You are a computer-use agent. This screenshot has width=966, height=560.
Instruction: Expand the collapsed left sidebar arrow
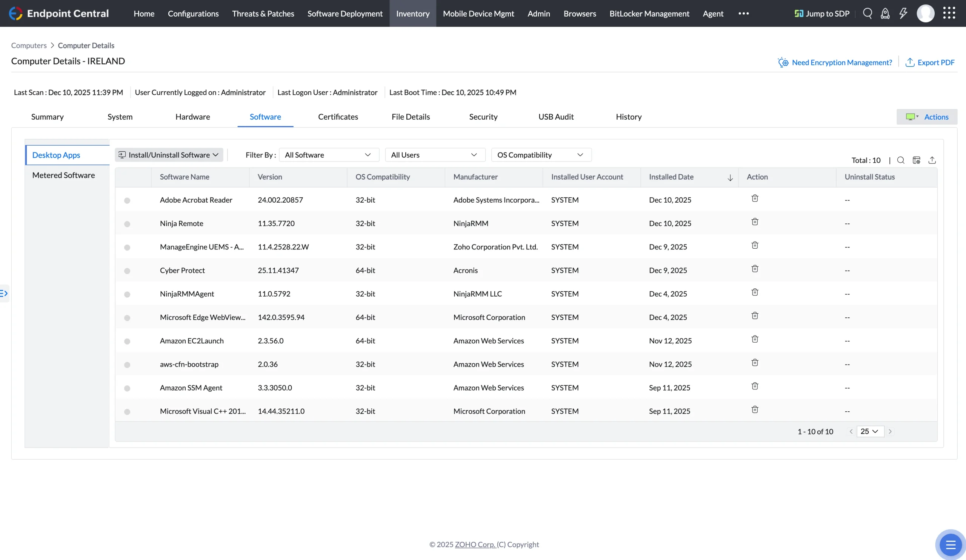pyautogui.click(x=4, y=294)
